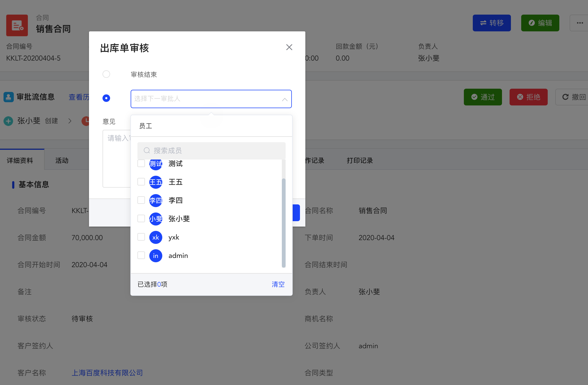The image size is (588, 385).
Task: Open the 上海百度科技有限公司 customer link
Action: pos(107,373)
